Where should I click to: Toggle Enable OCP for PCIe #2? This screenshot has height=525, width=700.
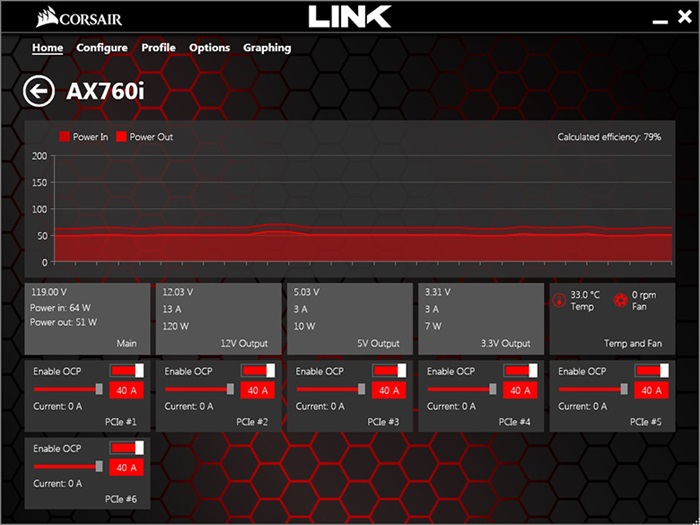(258, 371)
